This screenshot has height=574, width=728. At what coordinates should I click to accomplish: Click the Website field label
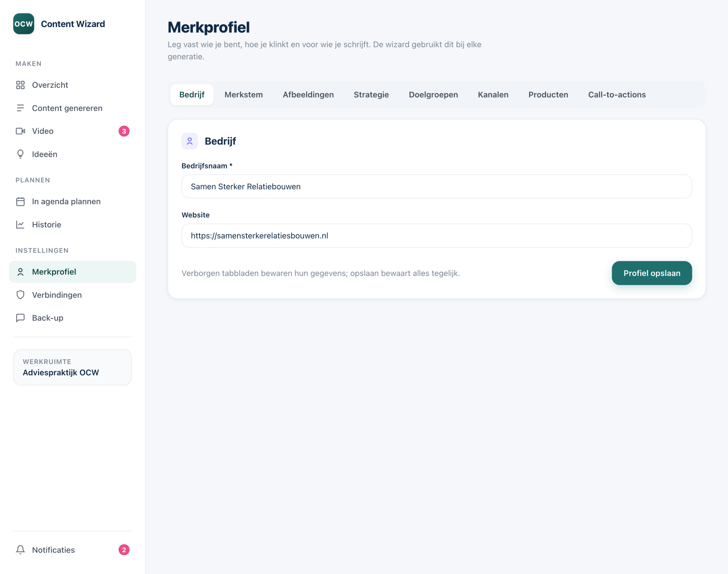(x=195, y=215)
